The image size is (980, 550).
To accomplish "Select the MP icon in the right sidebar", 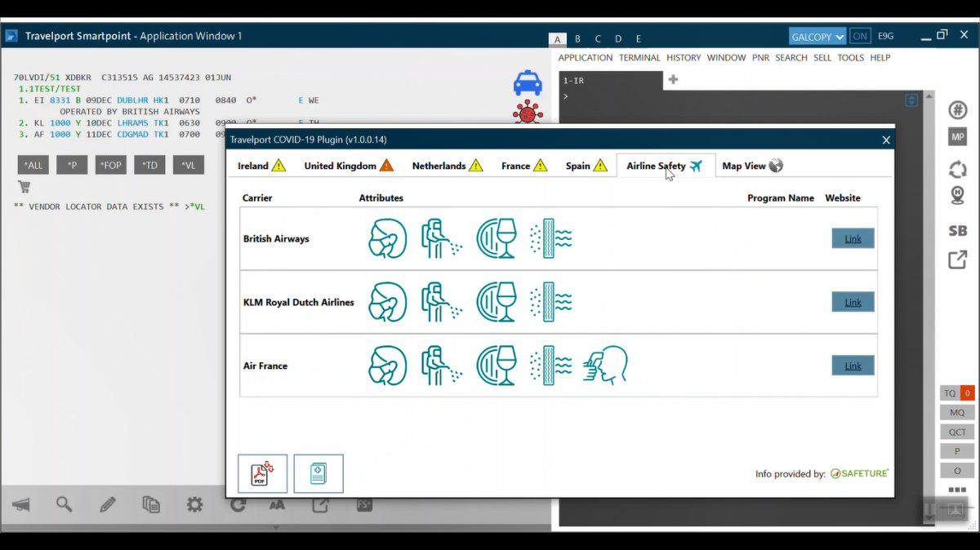I will tap(955, 138).
